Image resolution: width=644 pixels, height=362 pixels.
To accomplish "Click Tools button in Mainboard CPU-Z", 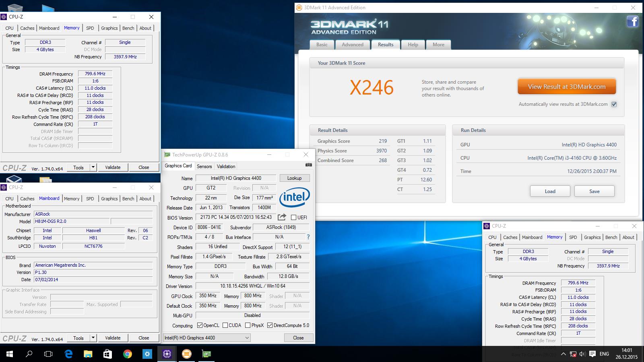I will (x=78, y=338).
